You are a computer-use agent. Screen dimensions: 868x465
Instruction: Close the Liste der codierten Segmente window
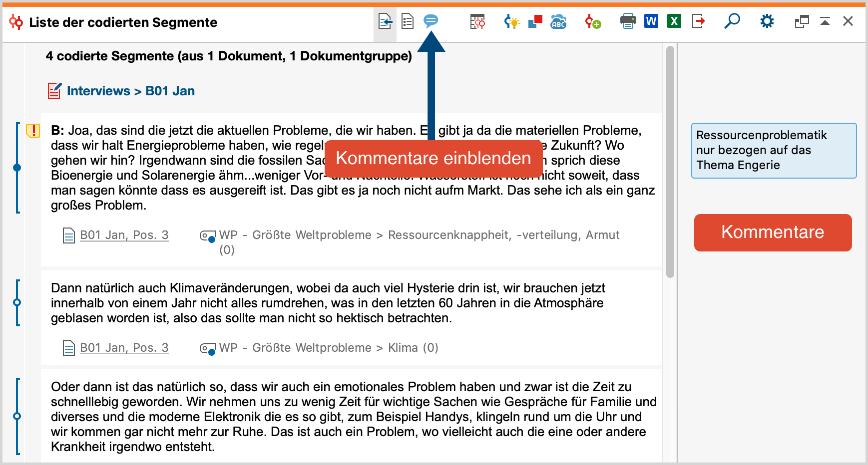point(848,21)
